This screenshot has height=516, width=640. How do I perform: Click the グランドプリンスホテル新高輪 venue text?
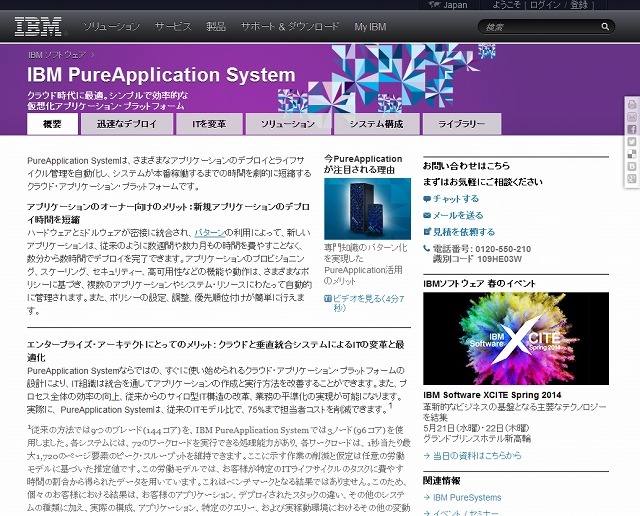[477, 439]
